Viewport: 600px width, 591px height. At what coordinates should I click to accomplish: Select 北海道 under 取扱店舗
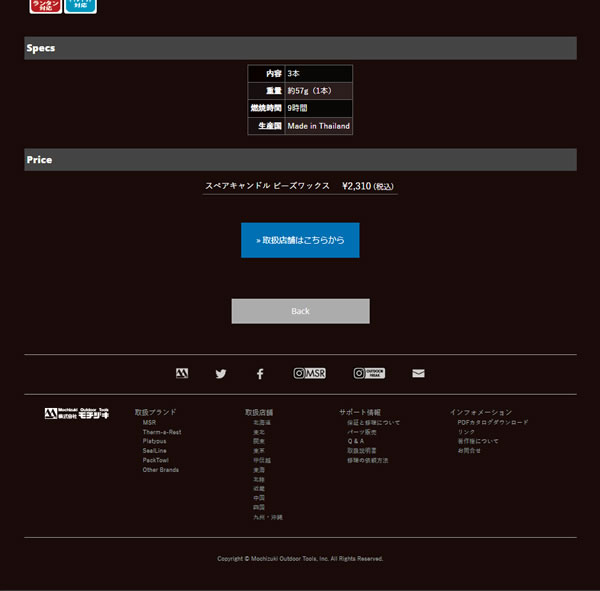(262, 423)
